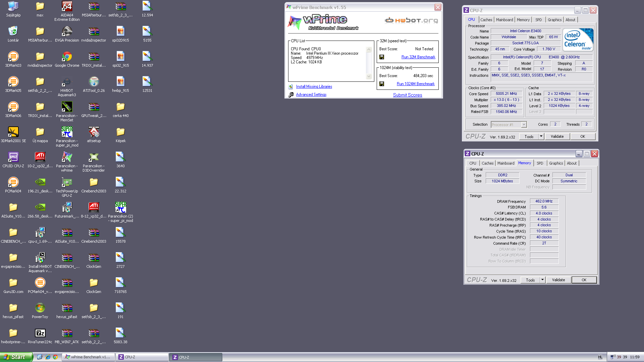This screenshot has width=644, height=362.
Task: Open super_pi_mod shortcut icon
Action: click(x=67, y=132)
